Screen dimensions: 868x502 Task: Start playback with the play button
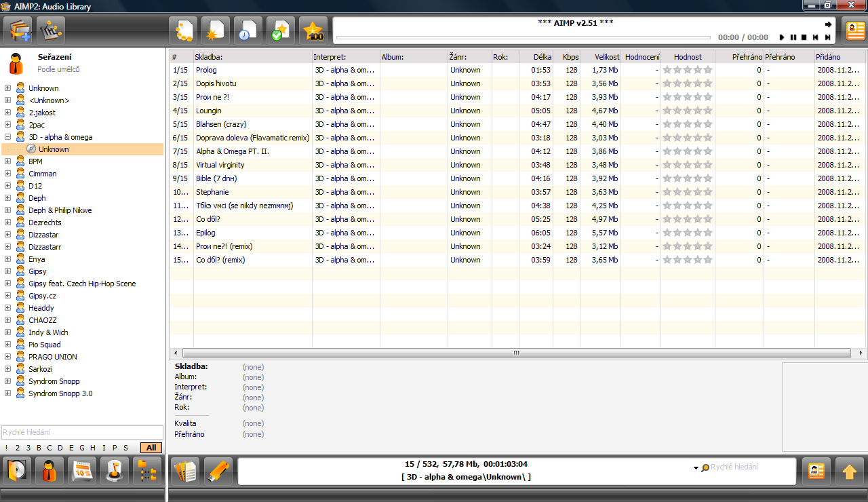click(x=782, y=37)
